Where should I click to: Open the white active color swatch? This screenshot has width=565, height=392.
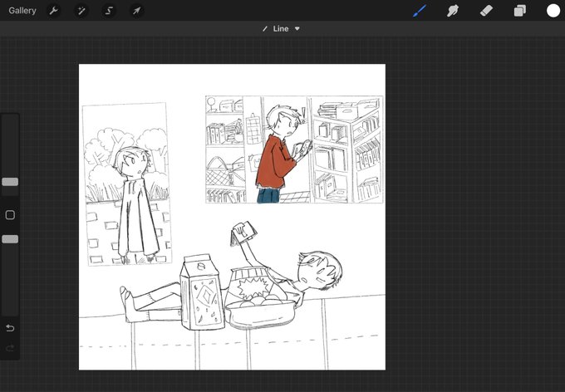(x=553, y=11)
